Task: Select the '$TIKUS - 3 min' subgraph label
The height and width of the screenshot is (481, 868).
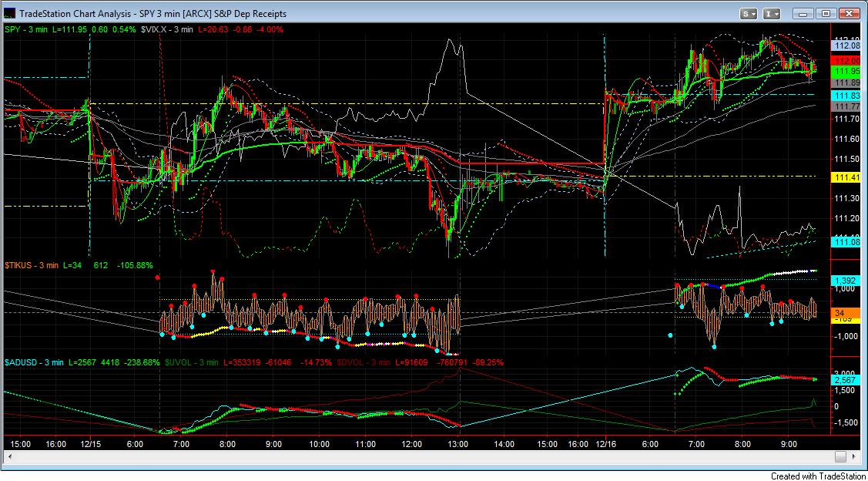Action: pyautogui.click(x=32, y=265)
